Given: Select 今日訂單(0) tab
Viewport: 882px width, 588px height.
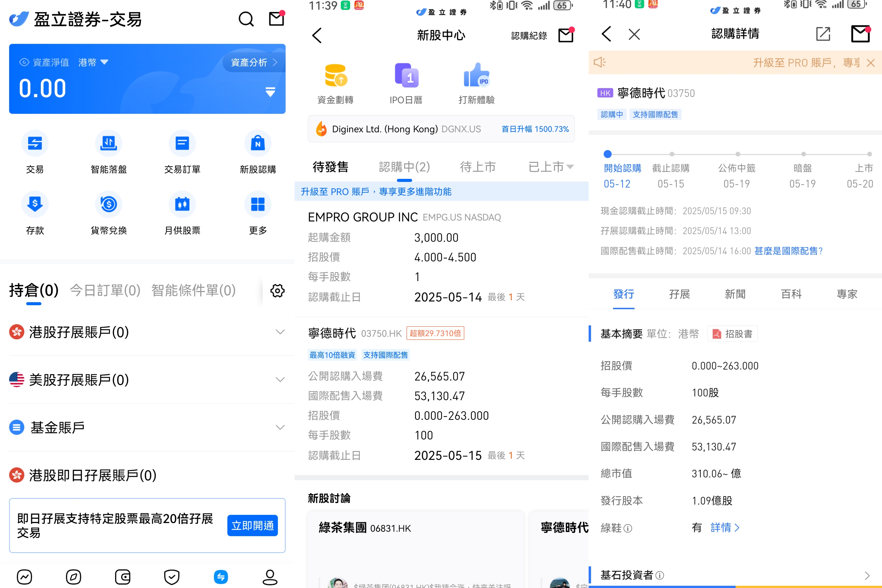Looking at the screenshot, I should coord(105,291).
